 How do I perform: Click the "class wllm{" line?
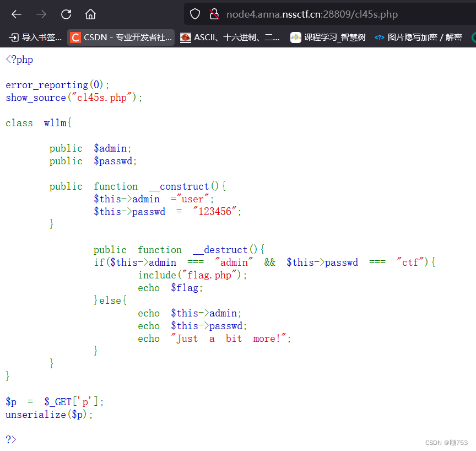39,123
